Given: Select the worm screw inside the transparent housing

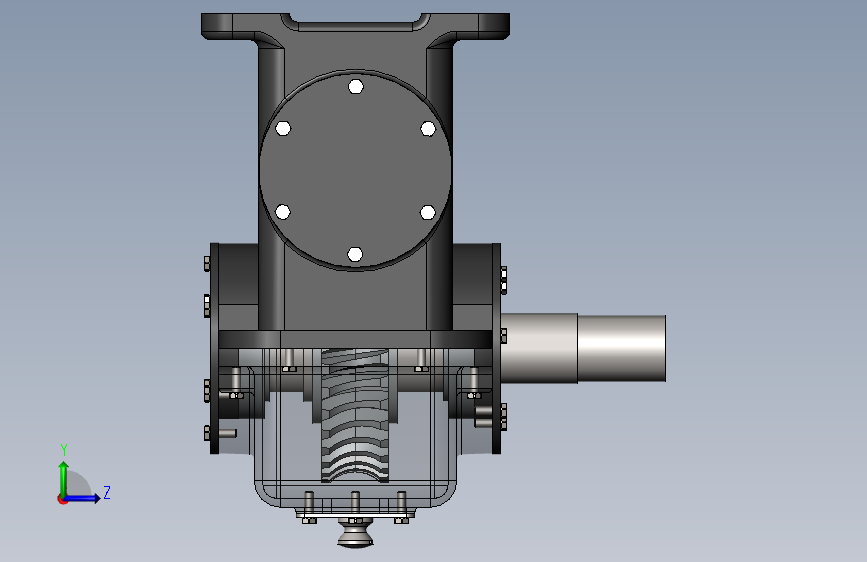Looking at the screenshot, I should click(355, 415).
